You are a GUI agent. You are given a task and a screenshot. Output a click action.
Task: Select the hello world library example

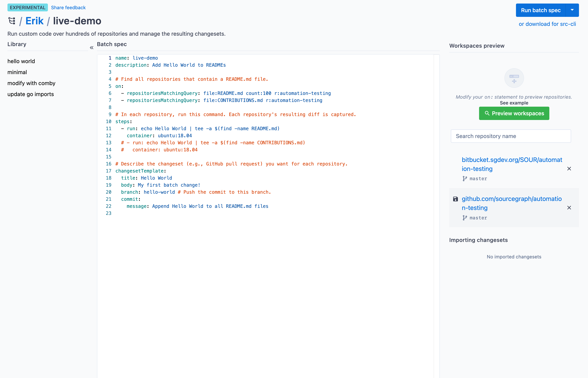(x=21, y=61)
